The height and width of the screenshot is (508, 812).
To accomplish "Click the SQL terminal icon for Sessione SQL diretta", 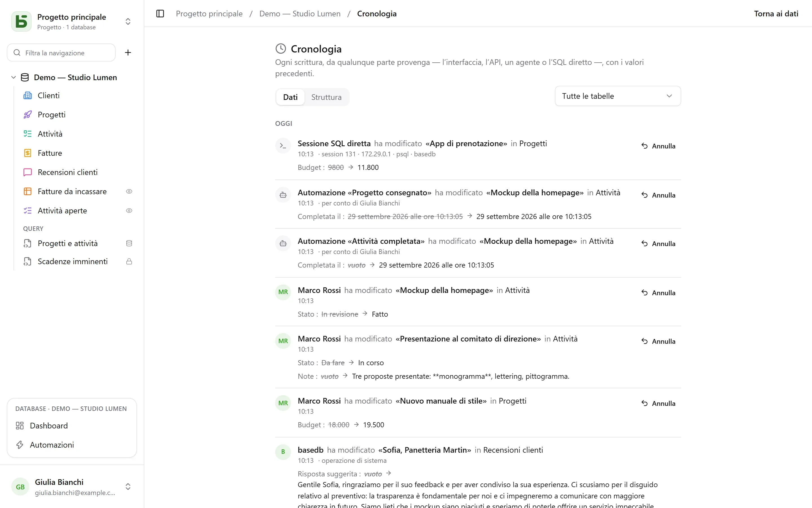I will point(283,146).
